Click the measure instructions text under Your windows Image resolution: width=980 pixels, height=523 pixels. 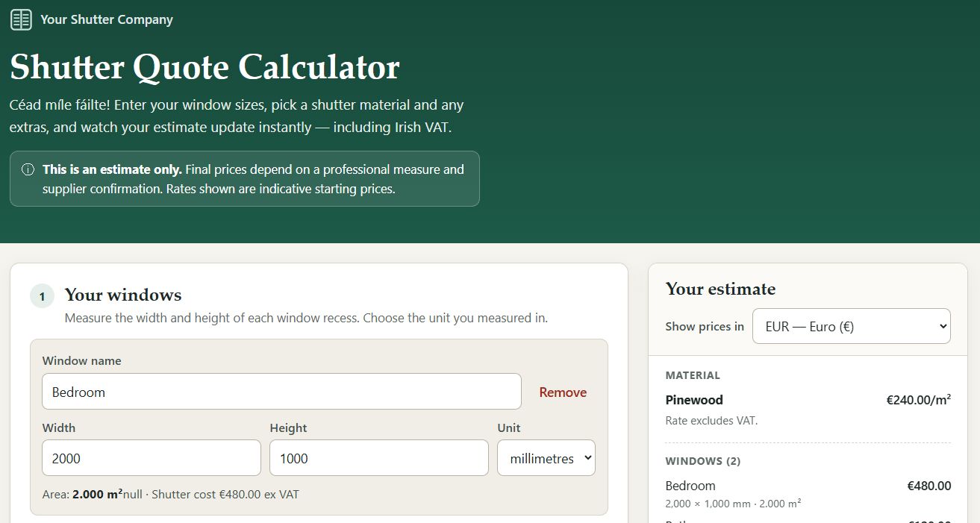(306, 319)
